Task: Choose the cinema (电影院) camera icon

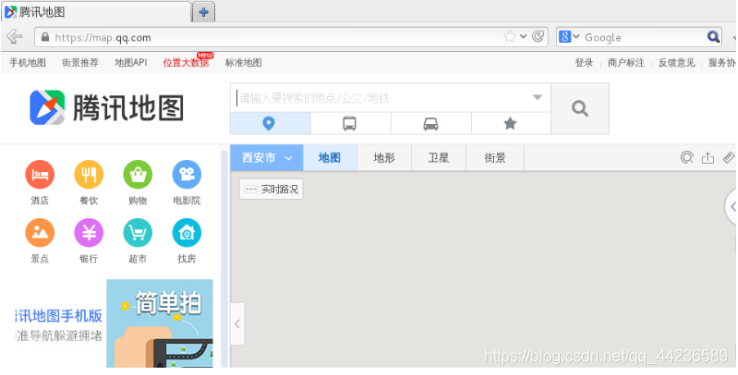Action: pyautogui.click(x=187, y=175)
